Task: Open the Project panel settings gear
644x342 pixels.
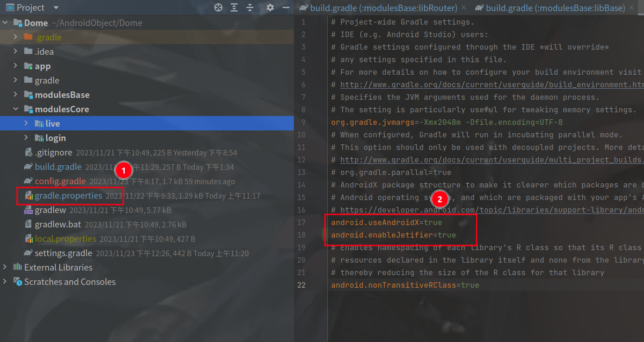Action: tap(270, 7)
